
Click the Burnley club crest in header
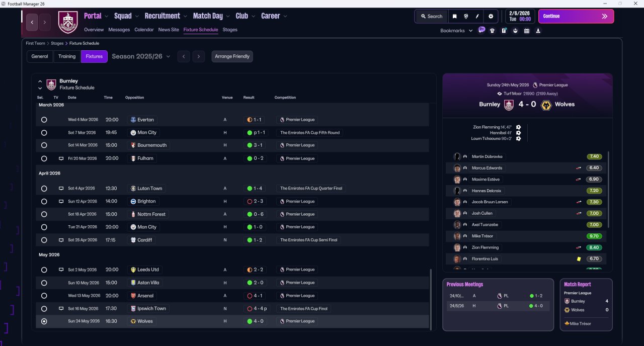click(68, 22)
